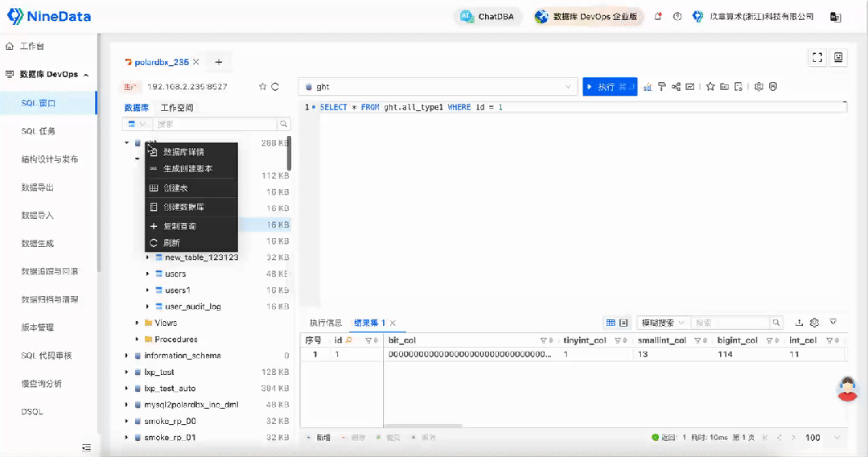Open the 模糊搜索 search mode dropdown
The height and width of the screenshot is (457, 868).
663,323
